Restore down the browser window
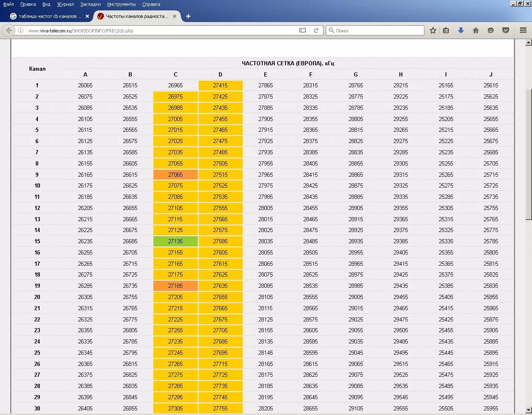Image resolution: width=532 pixels, height=415 pixels. pyautogui.click(x=520, y=3)
